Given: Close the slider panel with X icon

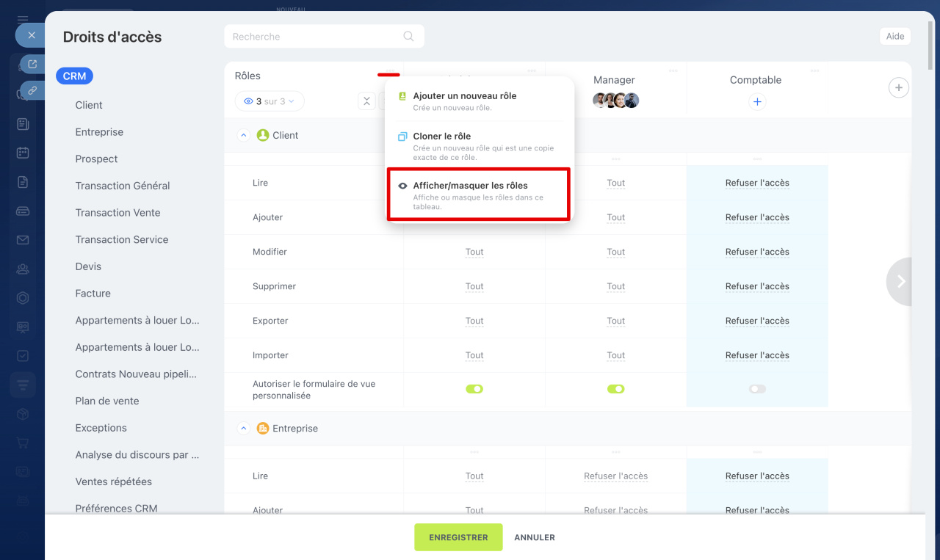Looking at the screenshot, I should coord(31,35).
